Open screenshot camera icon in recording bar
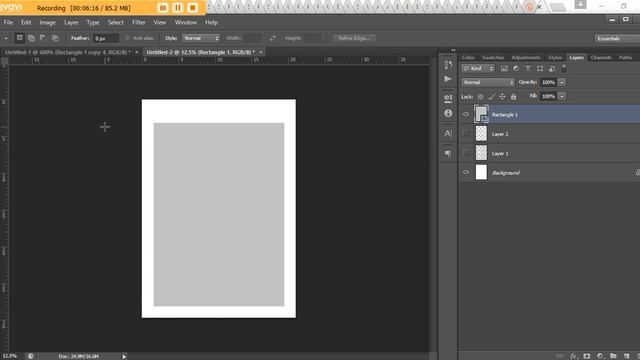This screenshot has height=360, width=640. click(163, 8)
